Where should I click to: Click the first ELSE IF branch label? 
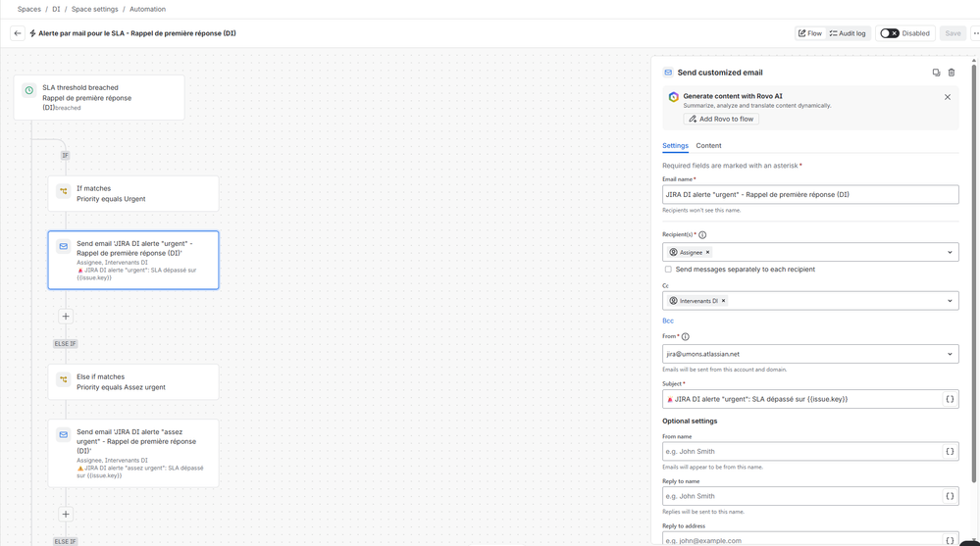65,344
